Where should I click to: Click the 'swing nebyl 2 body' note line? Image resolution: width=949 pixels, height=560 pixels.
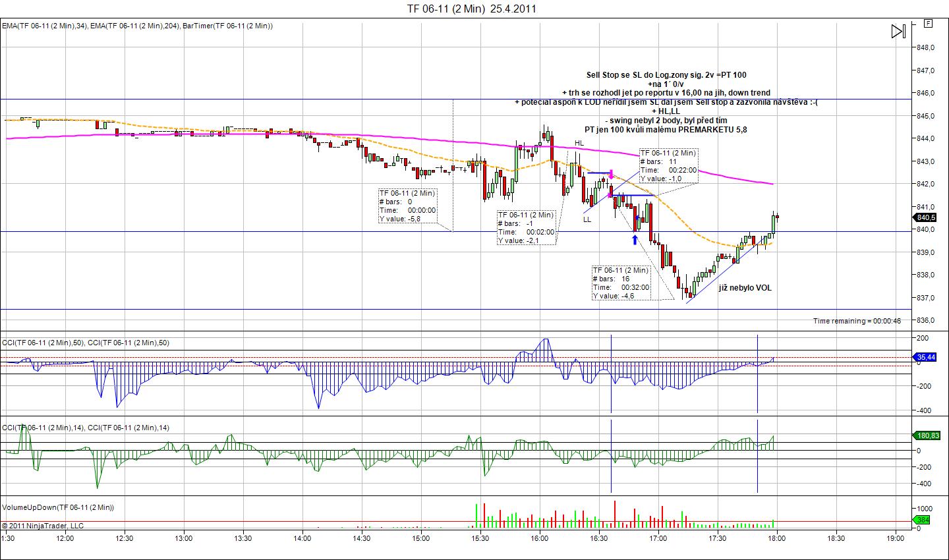666,121
